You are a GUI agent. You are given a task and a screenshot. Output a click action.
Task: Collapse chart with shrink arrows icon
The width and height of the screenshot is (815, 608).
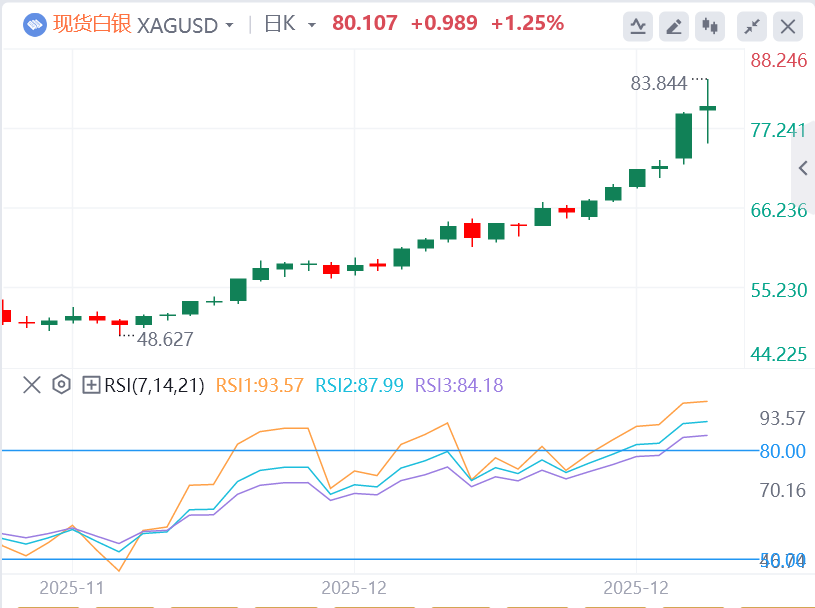(751, 26)
